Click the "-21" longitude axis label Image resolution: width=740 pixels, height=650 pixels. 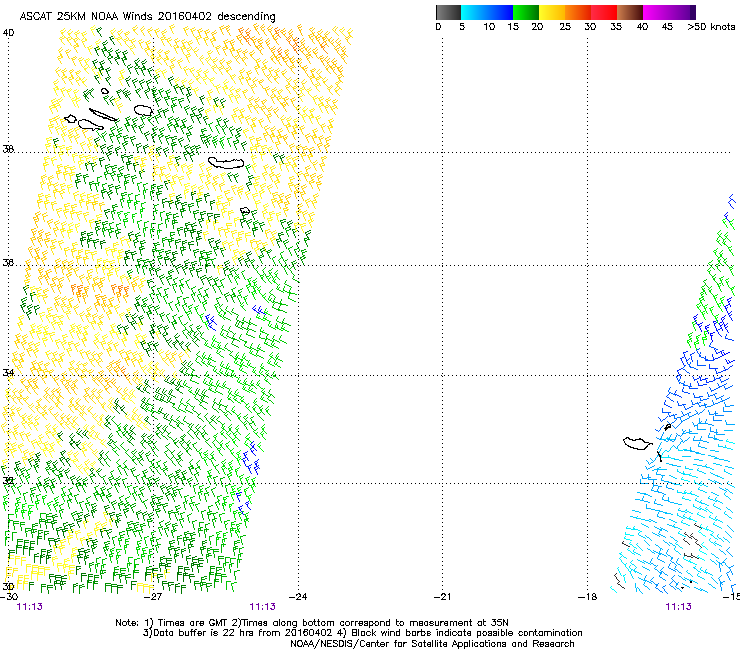tap(443, 597)
